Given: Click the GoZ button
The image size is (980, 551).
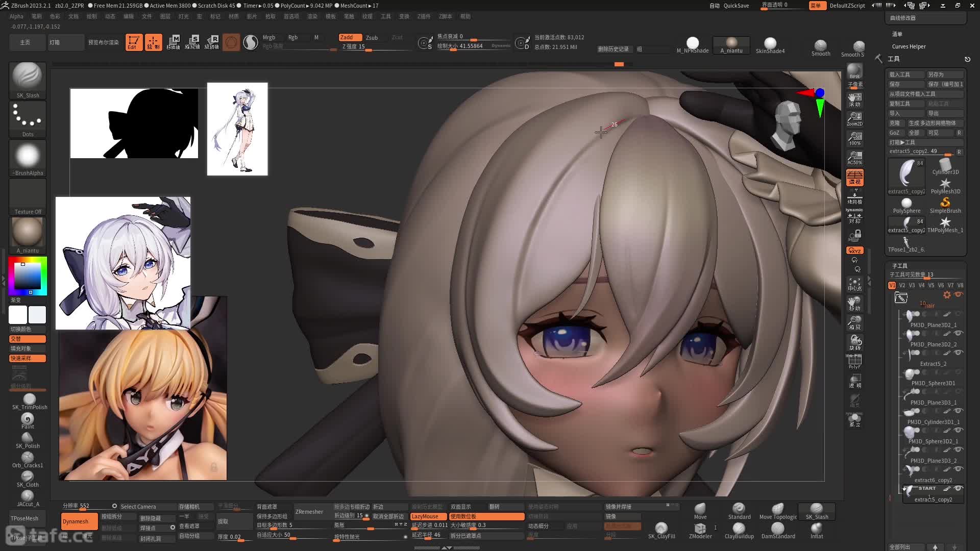Looking at the screenshot, I should coord(896,133).
